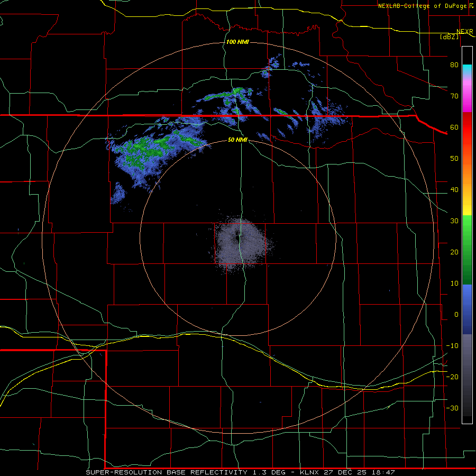Viewport: 476px width, 476px height.
Task: Pick the cyan top segment of color bar
Action: pos(467,70)
